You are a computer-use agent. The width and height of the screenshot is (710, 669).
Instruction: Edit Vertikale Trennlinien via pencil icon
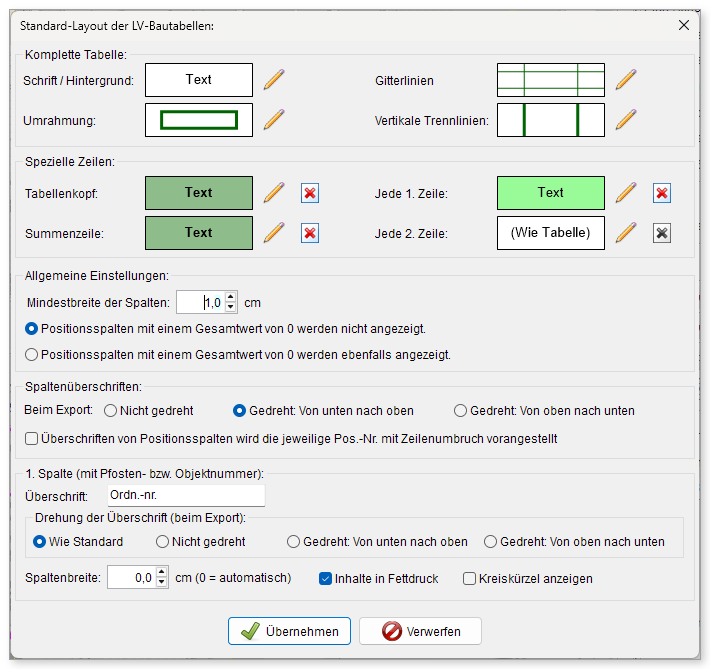(626, 120)
